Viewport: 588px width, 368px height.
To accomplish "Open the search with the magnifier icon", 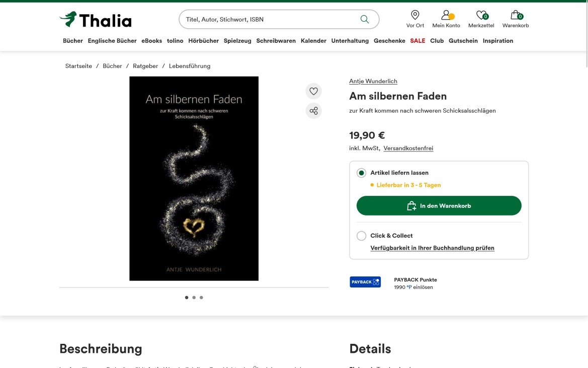I will 364,19.
